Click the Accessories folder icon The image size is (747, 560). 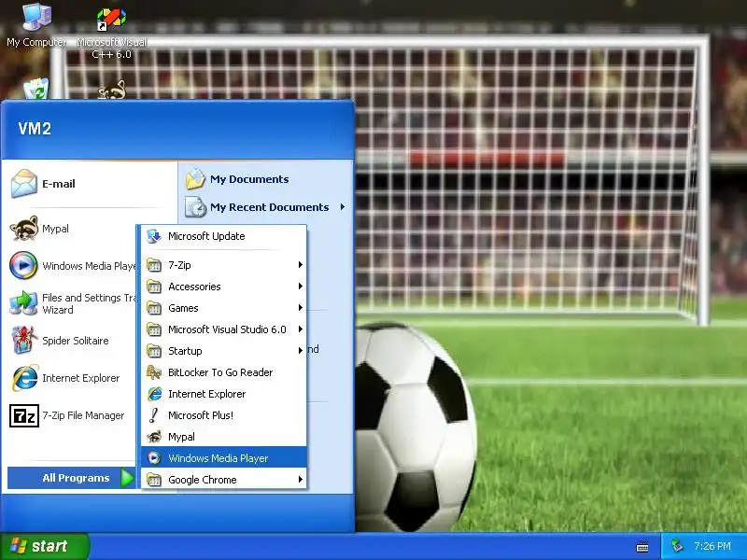[x=154, y=287]
